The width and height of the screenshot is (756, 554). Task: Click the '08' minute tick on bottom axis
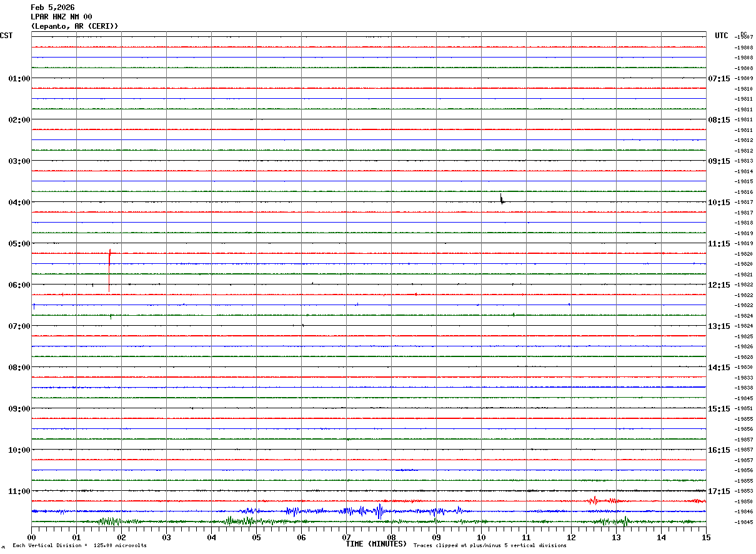pyautogui.click(x=392, y=537)
